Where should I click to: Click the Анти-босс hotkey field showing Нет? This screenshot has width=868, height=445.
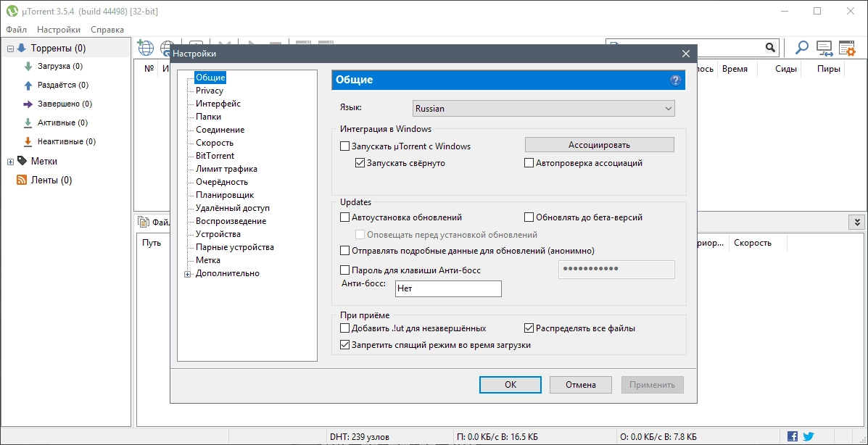(x=448, y=288)
